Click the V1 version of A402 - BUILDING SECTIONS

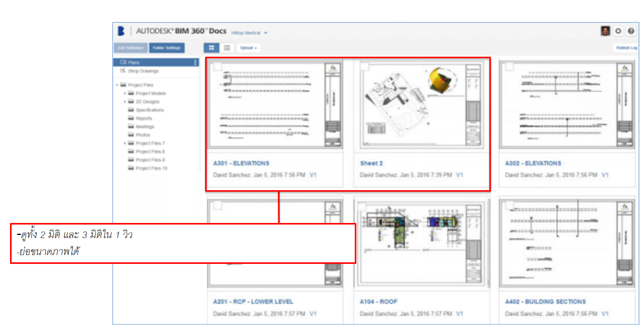pyautogui.click(x=605, y=314)
